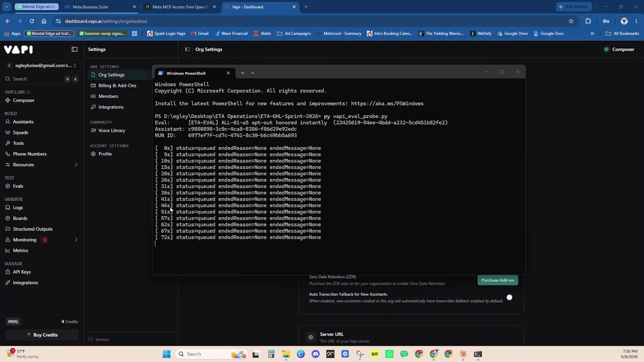This screenshot has height=362, width=644.
Task: Open Squads in Vapi sidebar
Action: point(21,132)
